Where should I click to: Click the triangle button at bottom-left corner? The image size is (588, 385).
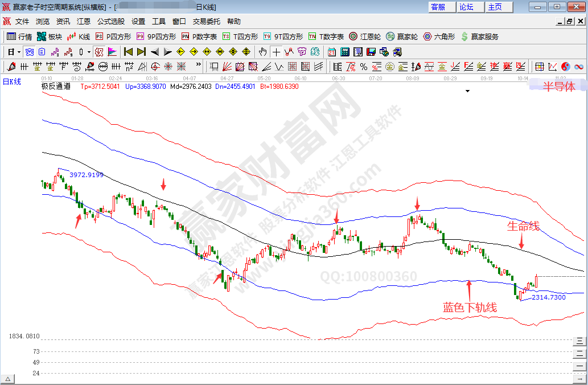tap(8, 379)
